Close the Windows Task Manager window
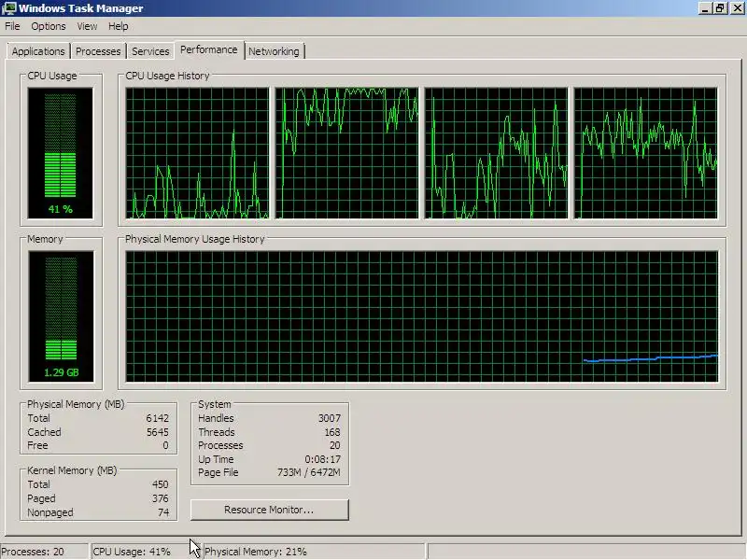 coord(737,8)
